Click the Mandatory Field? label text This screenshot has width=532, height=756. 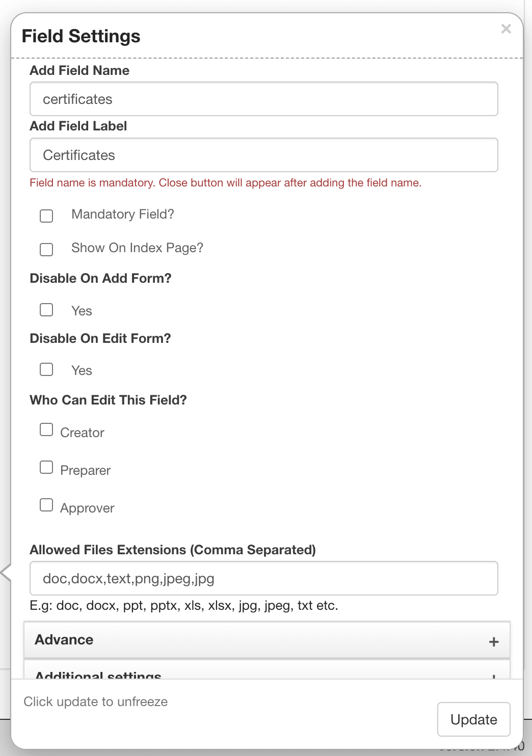point(123,214)
